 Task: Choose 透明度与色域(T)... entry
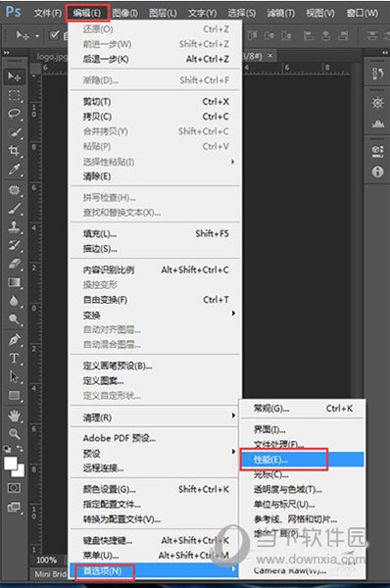302,489
